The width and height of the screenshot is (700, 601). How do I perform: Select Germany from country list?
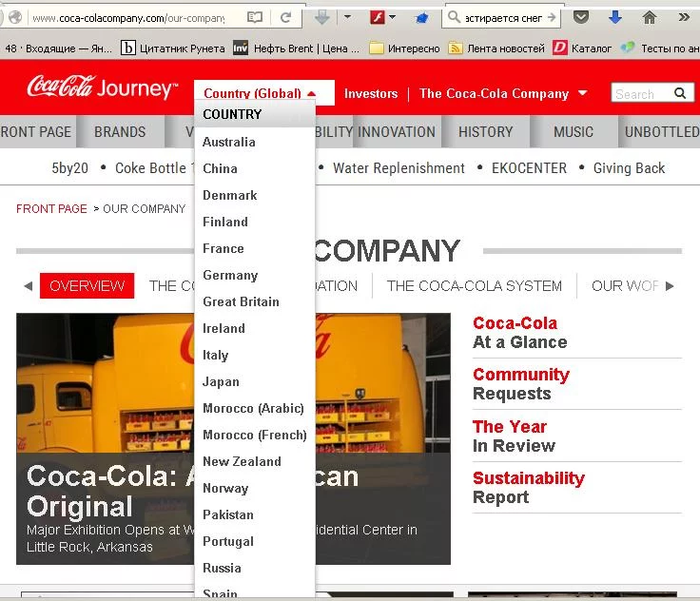[x=230, y=275]
